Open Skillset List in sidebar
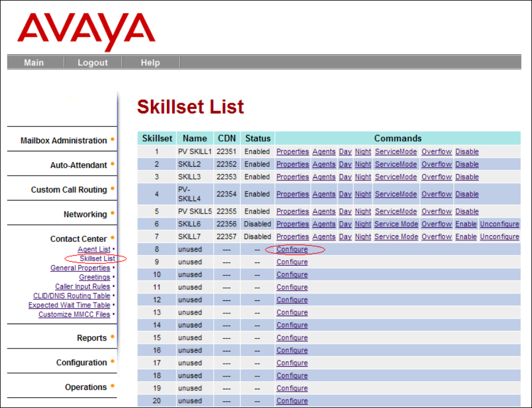532x408 pixels. tap(98, 258)
